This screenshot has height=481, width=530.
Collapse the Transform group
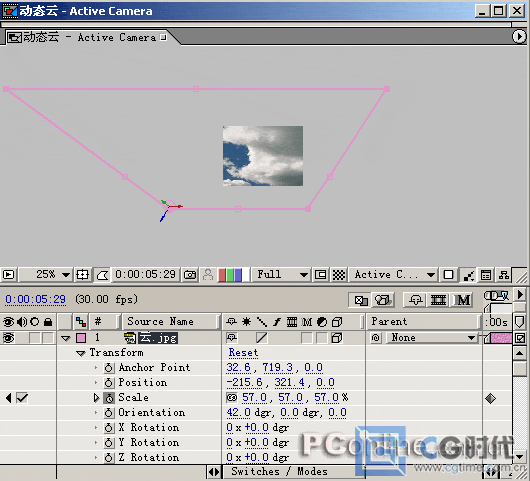tap(80, 353)
